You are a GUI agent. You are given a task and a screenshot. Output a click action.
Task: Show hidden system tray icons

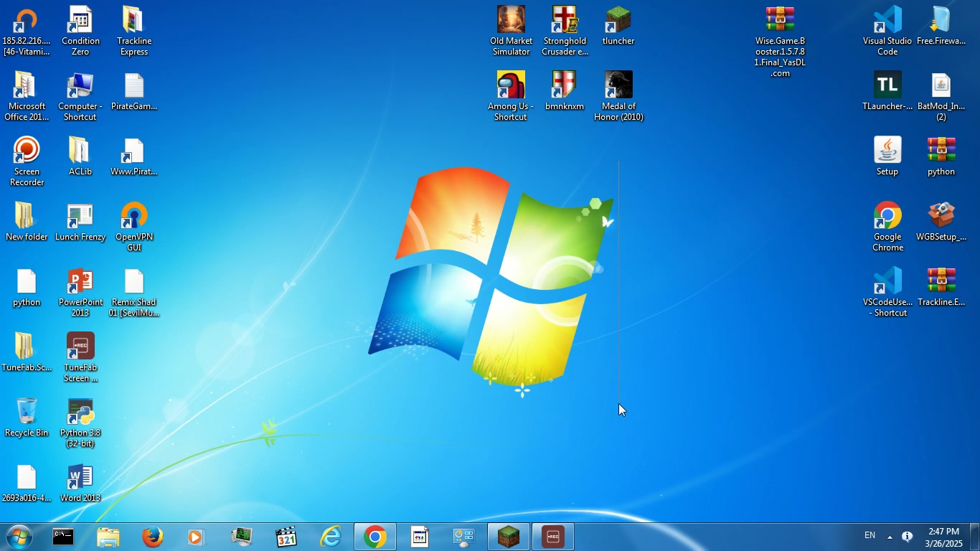point(890,537)
